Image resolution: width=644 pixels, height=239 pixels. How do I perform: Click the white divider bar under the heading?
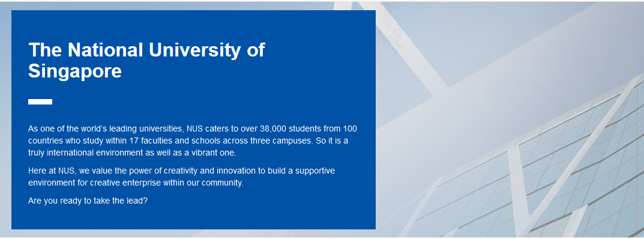(x=40, y=102)
